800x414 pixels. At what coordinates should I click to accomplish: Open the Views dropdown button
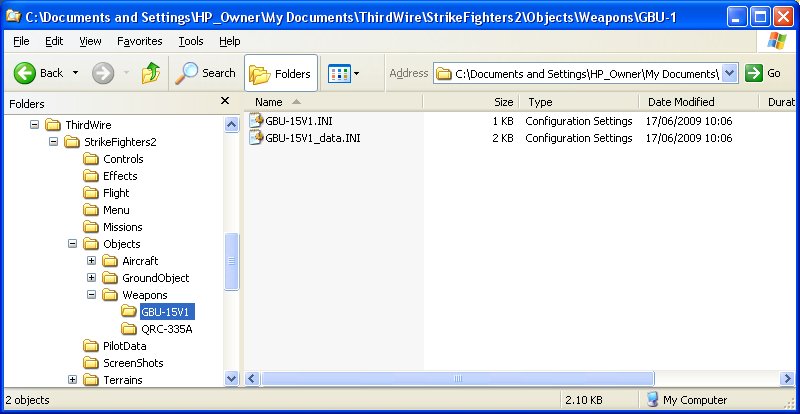(343, 74)
